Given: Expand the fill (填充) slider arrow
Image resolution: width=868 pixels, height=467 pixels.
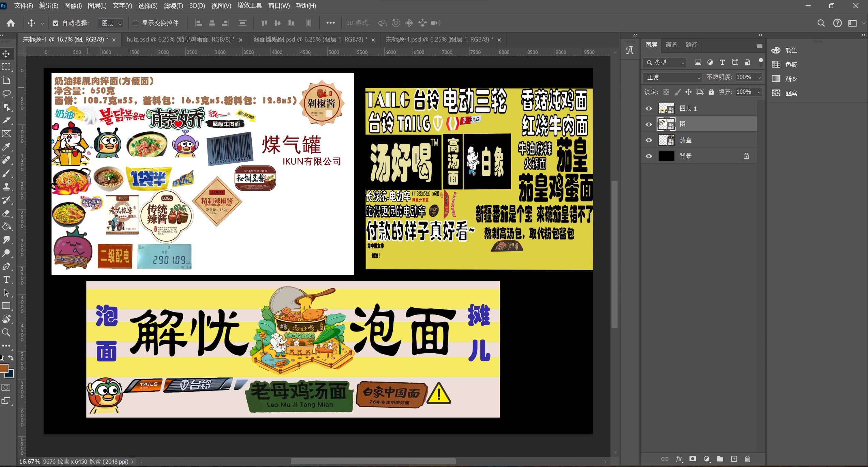Looking at the screenshot, I should (759, 92).
